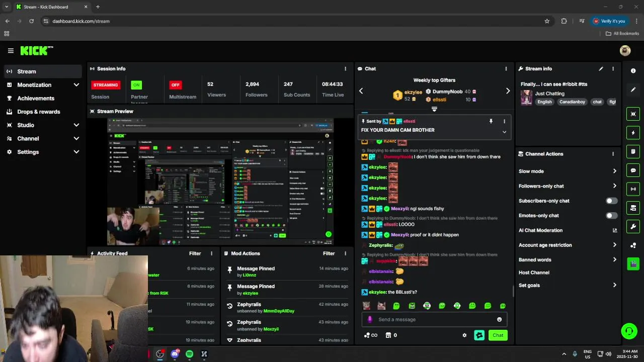Open Channel Actions three-dot menu
The height and width of the screenshot is (362, 644).
pyautogui.click(x=613, y=154)
